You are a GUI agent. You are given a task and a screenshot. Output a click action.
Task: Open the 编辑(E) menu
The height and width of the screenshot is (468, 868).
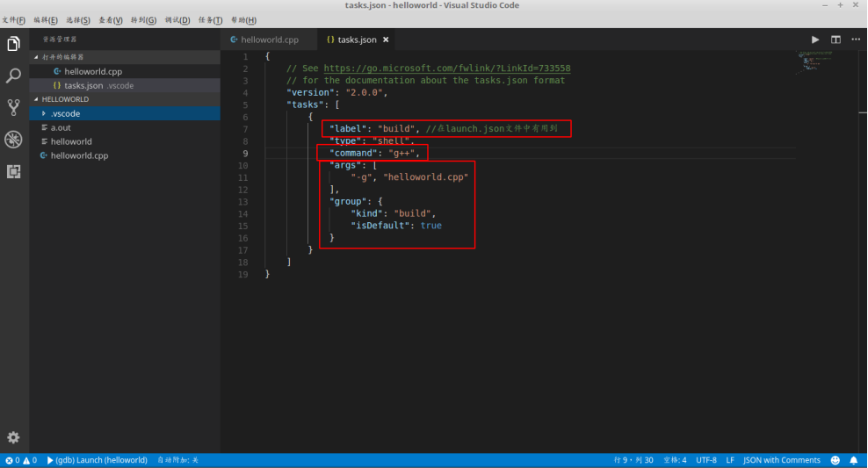tap(46, 20)
